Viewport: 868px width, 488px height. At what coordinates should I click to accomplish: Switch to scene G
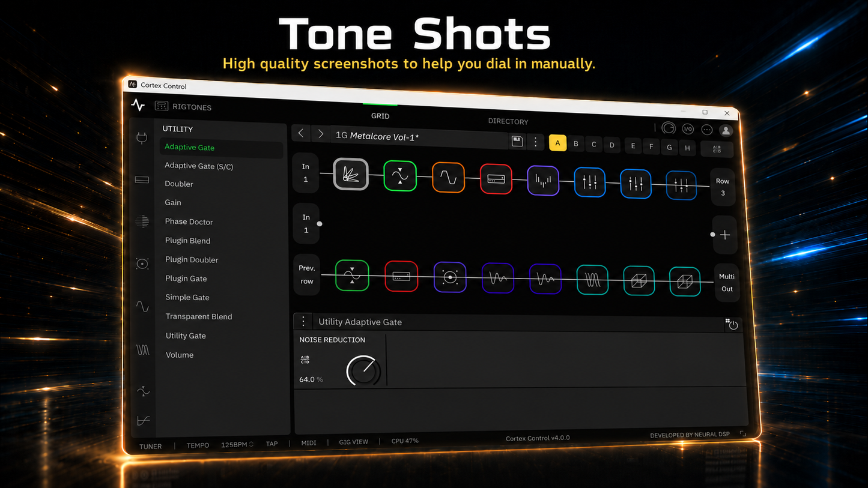[669, 146]
